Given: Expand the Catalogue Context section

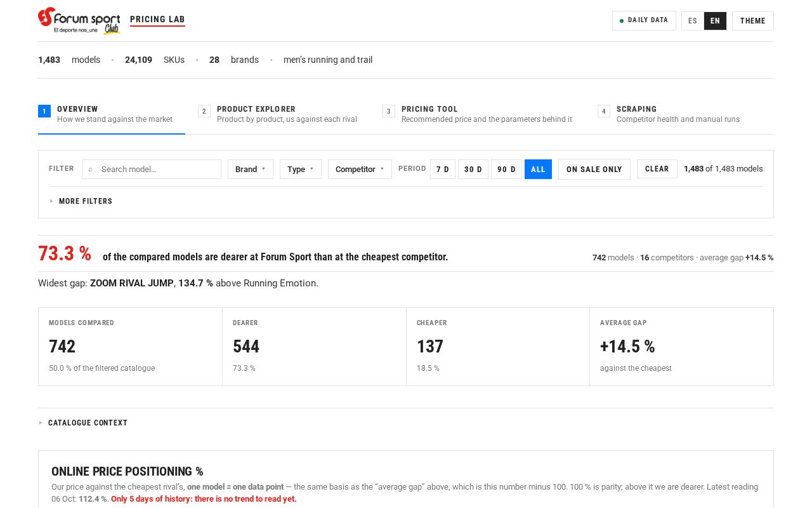Looking at the screenshot, I should tap(83, 423).
